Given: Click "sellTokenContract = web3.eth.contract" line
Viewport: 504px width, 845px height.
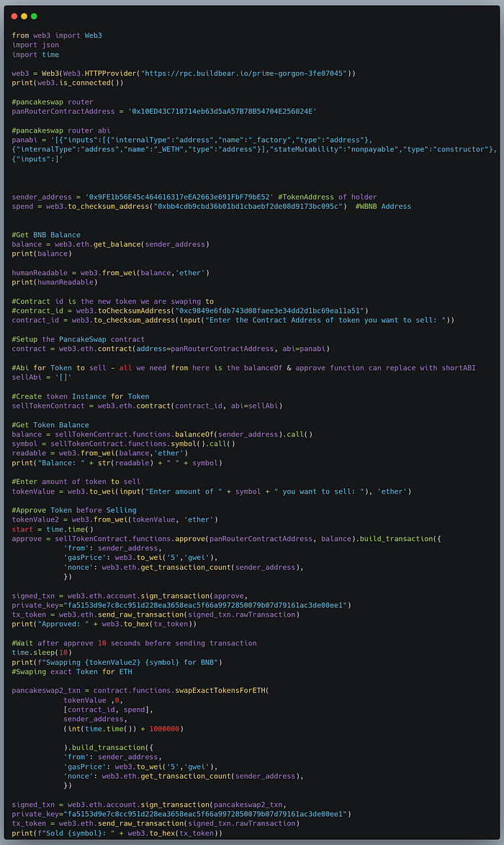Looking at the screenshot, I should click(147, 406).
